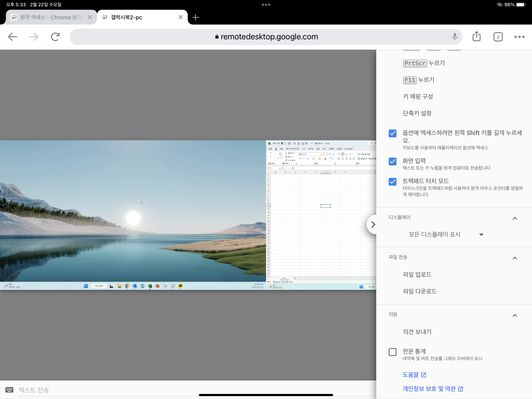Click the browser back arrow icon
Viewport: 532px width, 399px height.
pos(12,37)
